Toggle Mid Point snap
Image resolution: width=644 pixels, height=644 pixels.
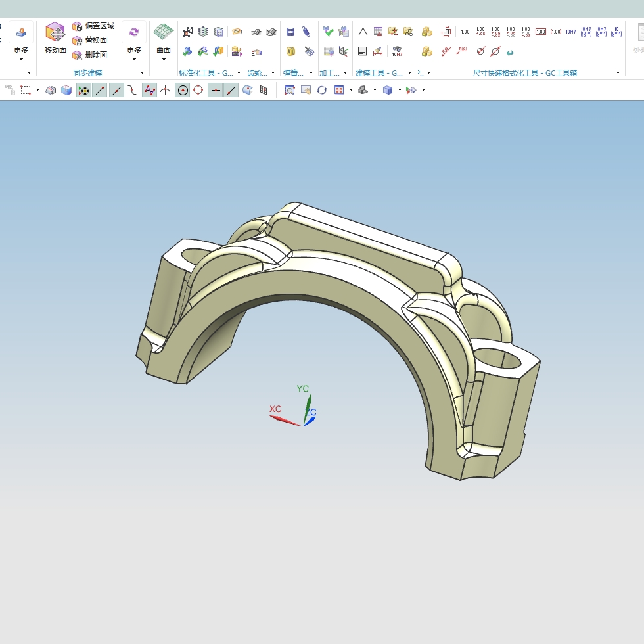(x=117, y=91)
